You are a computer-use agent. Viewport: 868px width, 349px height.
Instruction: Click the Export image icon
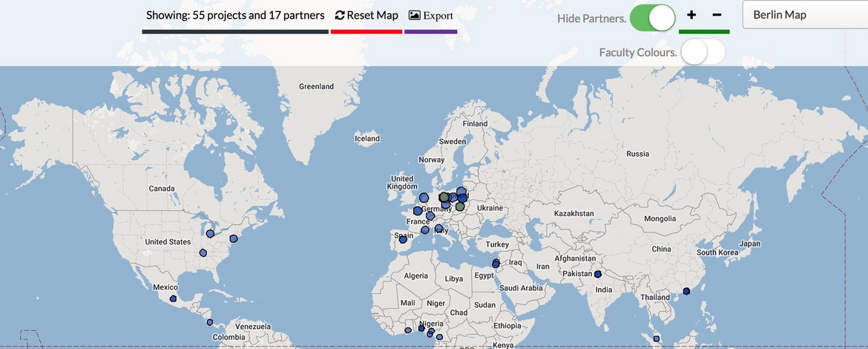(415, 16)
